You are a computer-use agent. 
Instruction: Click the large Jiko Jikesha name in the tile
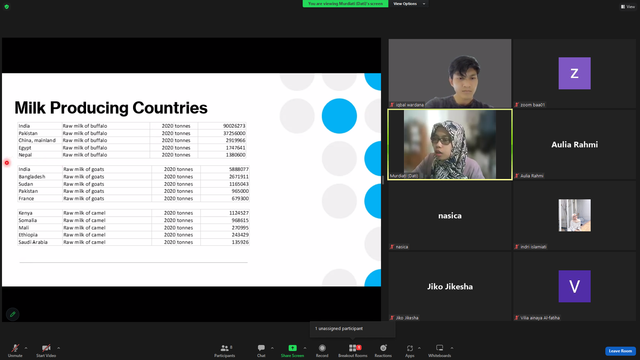pyautogui.click(x=450, y=287)
